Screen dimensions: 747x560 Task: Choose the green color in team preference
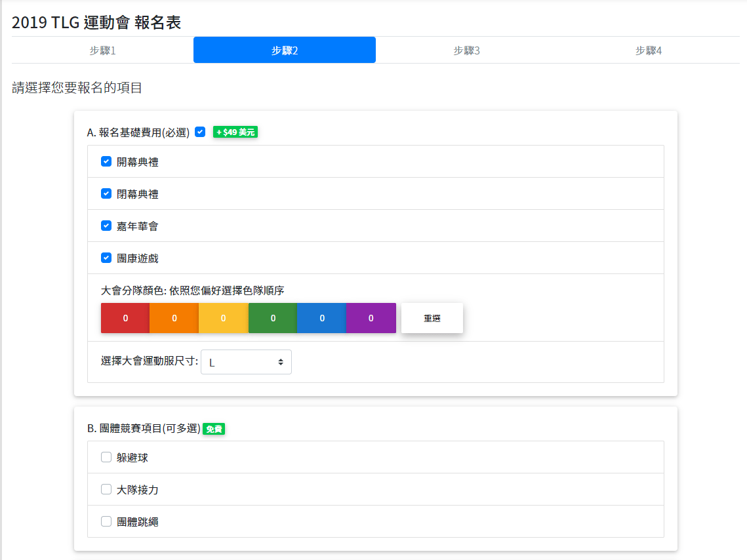[272, 318]
